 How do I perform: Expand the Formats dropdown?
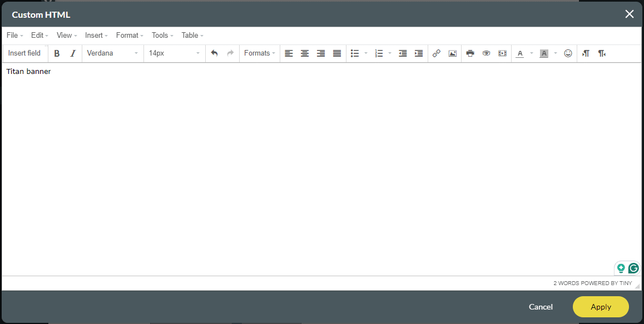[x=259, y=53]
